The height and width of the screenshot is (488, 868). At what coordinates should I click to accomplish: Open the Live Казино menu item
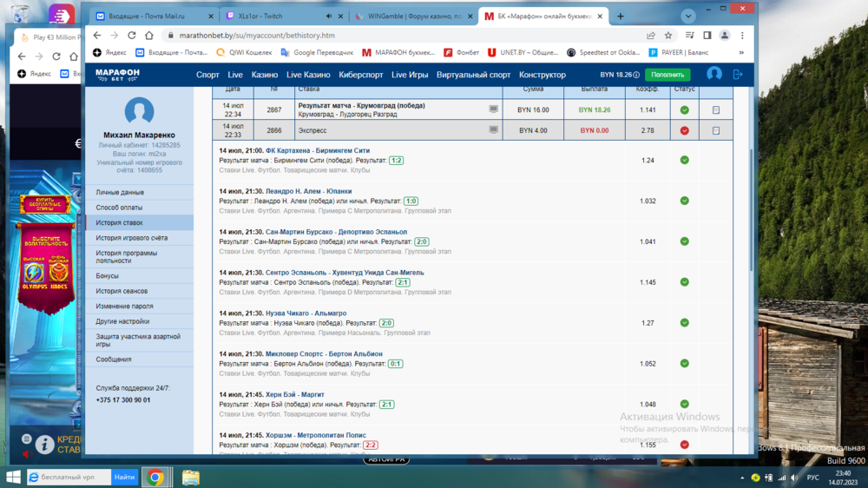pyautogui.click(x=308, y=75)
